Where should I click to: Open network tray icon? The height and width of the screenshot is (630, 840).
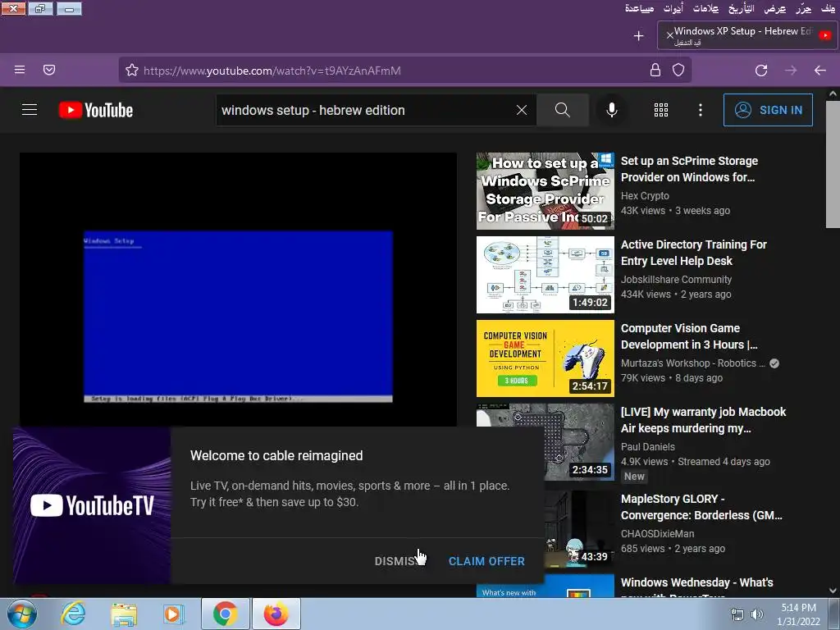(737, 614)
